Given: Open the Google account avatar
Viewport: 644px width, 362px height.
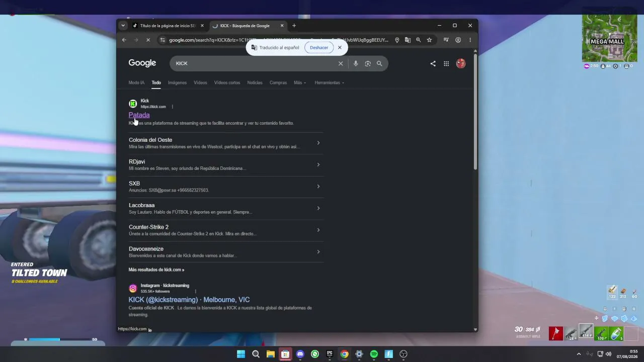Looking at the screenshot, I should 461,63.
